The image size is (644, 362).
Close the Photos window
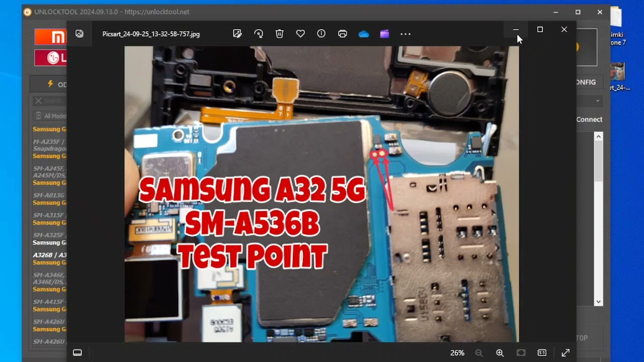(x=564, y=30)
